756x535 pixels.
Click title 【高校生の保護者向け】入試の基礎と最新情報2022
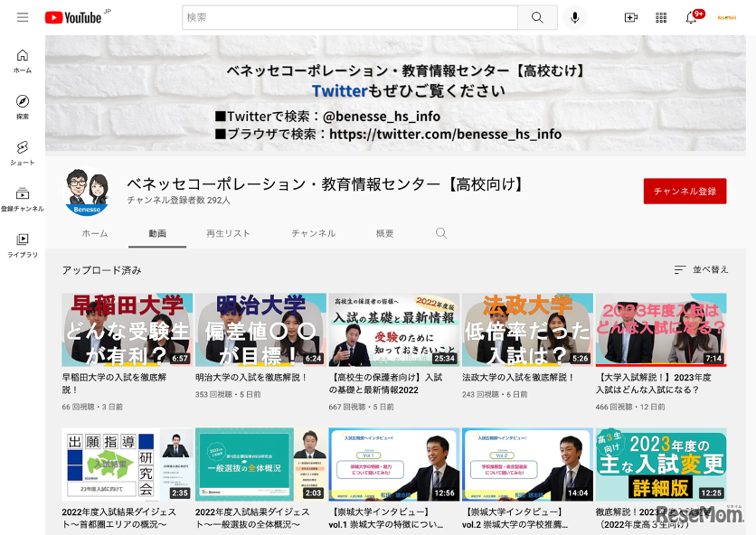tap(386, 384)
